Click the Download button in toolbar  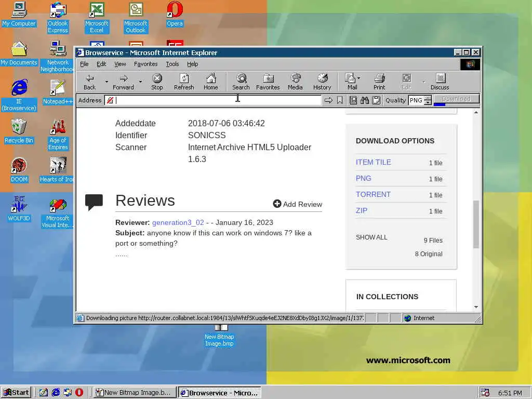456,99
